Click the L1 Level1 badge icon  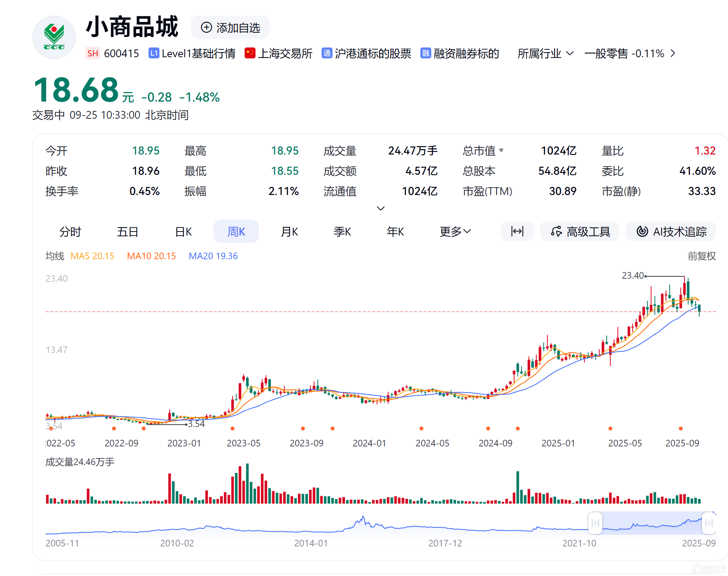pos(154,53)
